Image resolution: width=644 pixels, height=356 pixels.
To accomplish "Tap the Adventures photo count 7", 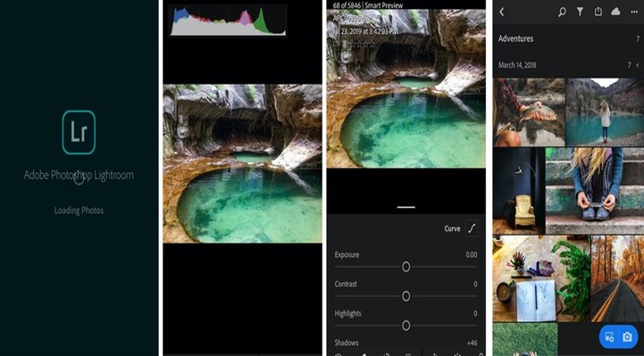I will point(638,39).
